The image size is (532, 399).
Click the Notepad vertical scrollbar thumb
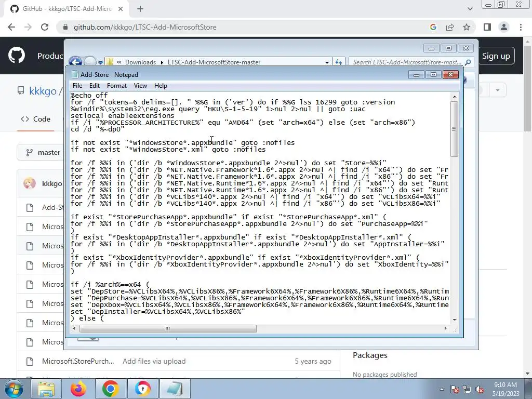(x=455, y=129)
